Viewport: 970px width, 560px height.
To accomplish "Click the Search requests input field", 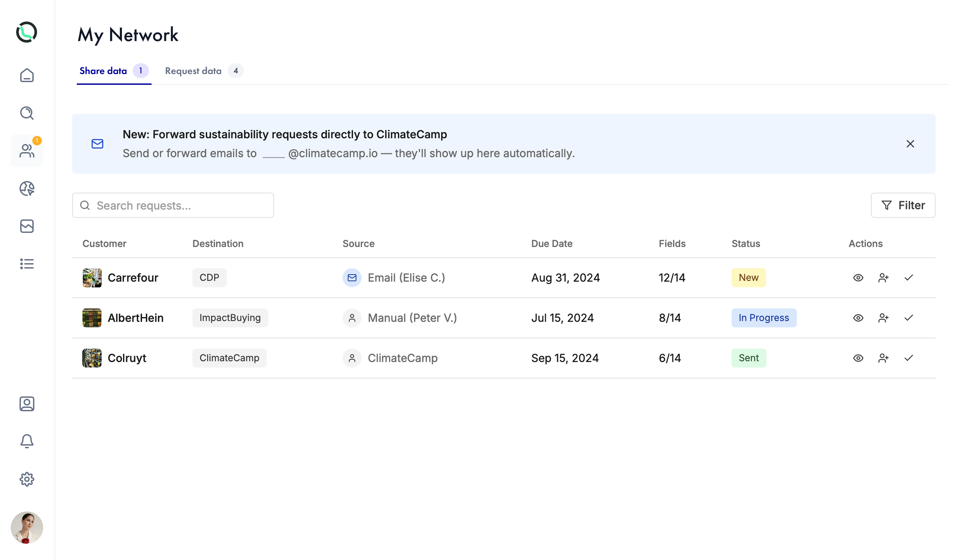I will pyautogui.click(x=173, y=205).
